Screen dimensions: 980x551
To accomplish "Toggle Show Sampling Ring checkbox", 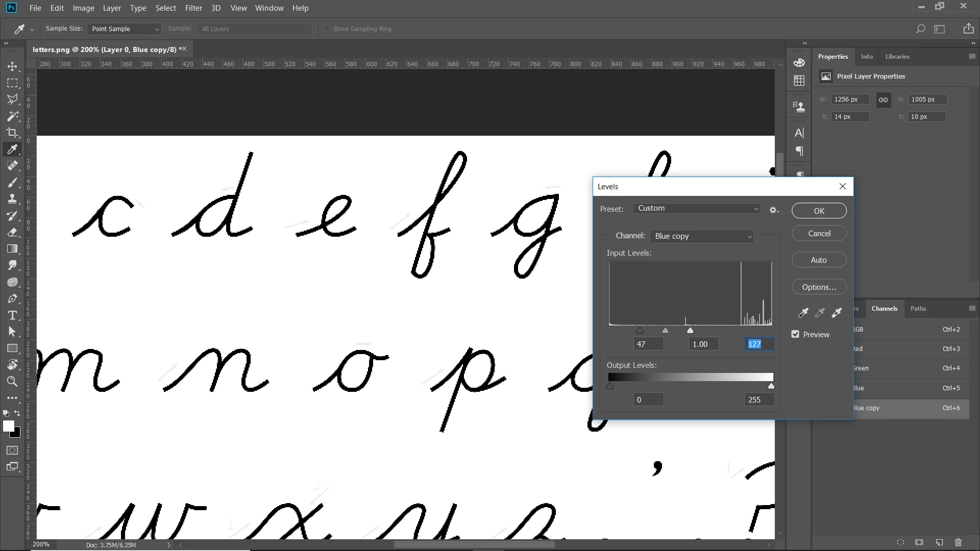I will (327, 29).
